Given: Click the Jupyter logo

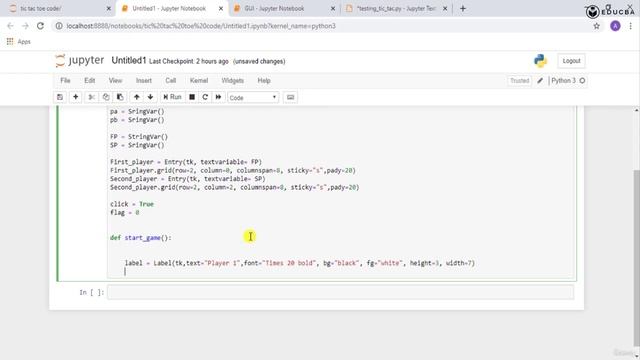Looking at the screenshot, I should [x=80, y=60].
